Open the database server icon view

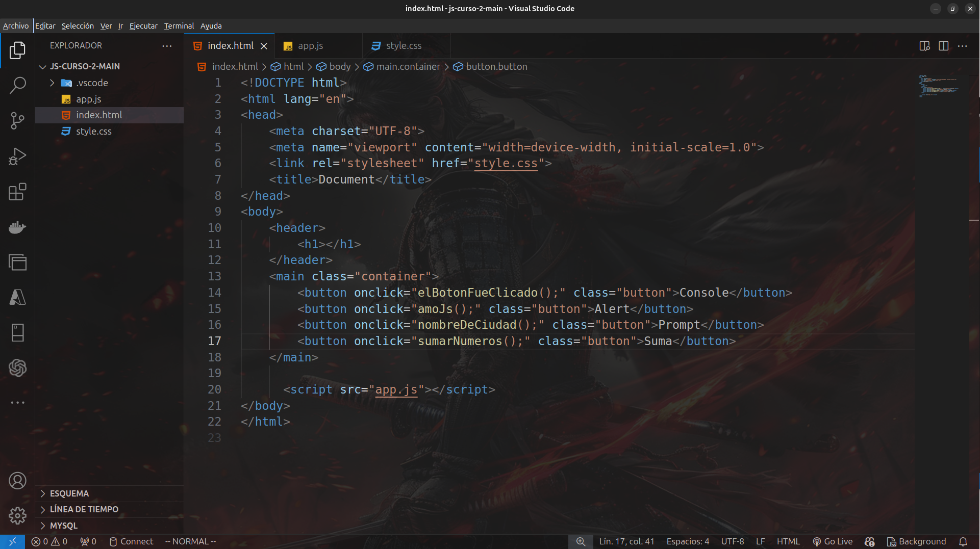tap(17, 332)
